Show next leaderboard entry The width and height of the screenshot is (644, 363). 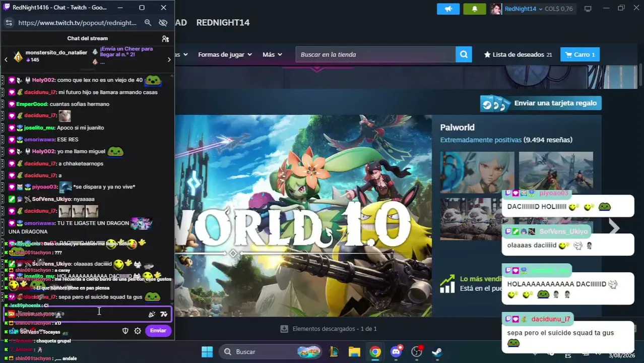tap(169, 59)
